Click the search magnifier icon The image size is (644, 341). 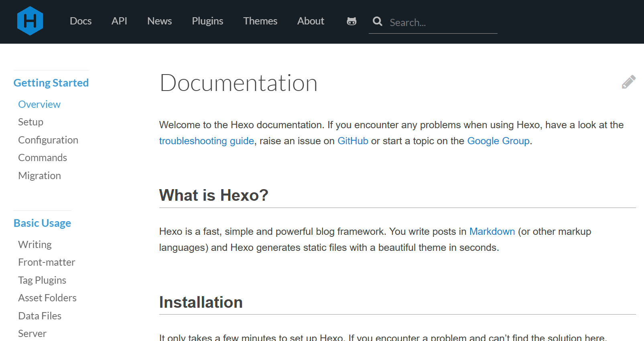pyautogui.click(x=378, y=21)
